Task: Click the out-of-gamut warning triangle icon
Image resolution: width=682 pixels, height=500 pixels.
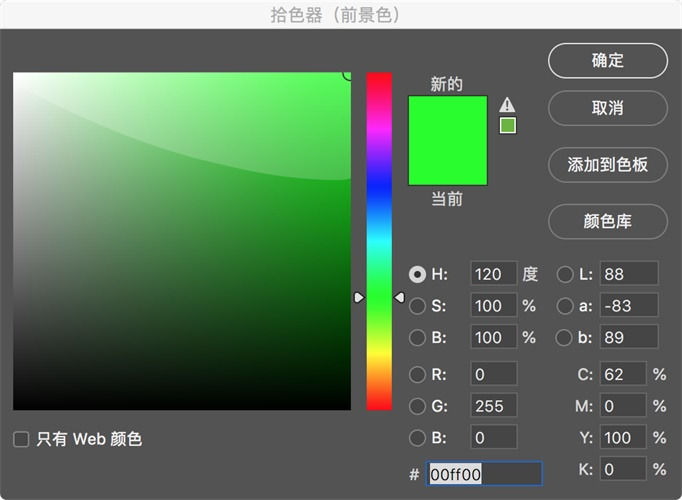Action: (x=507, y=104)
